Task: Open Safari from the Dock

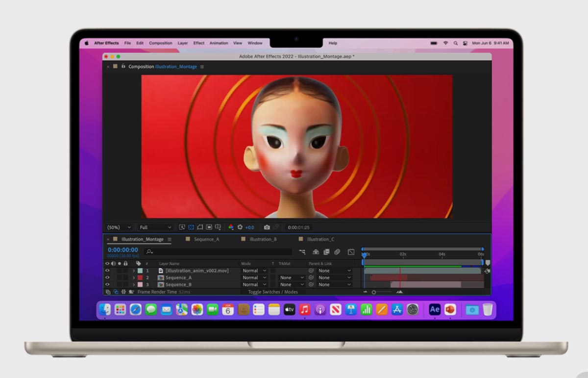Action: 136,309
